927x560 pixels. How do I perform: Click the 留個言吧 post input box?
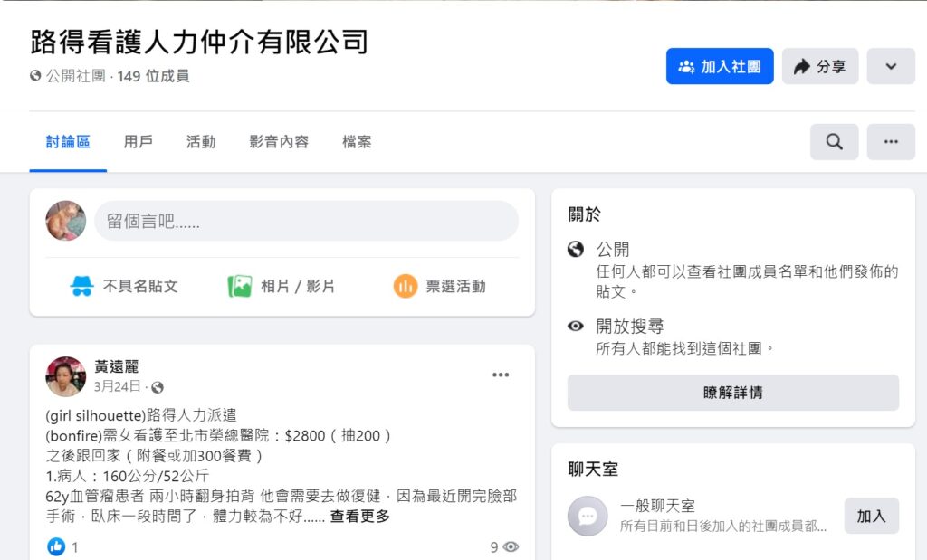coord(306,221)
